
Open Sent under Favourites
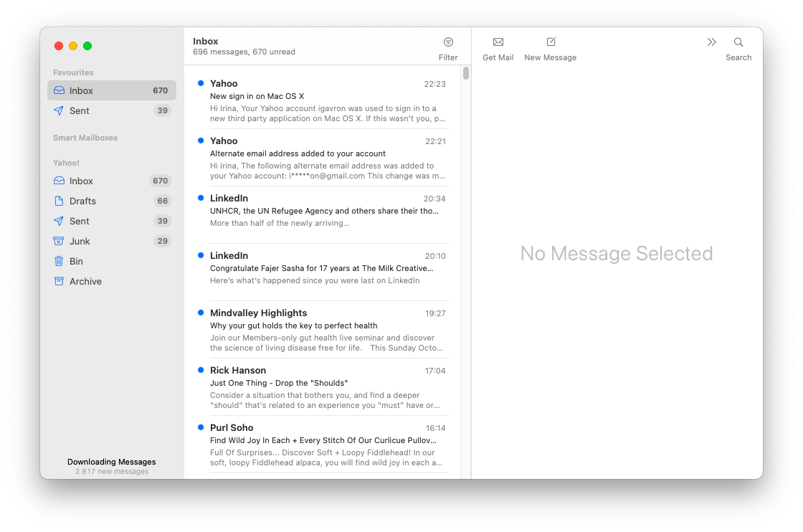(x=112, y=110)
